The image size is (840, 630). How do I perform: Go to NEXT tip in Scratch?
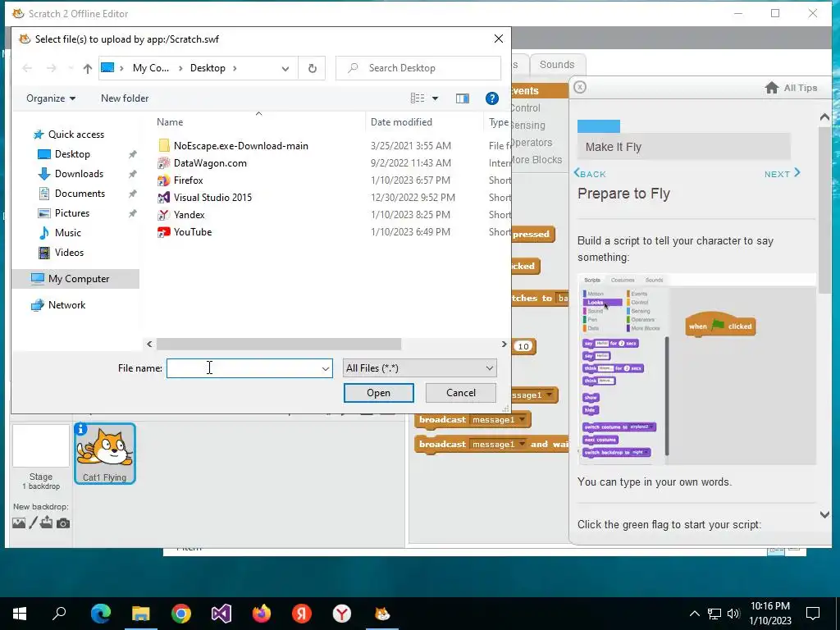tap(782, 174)
